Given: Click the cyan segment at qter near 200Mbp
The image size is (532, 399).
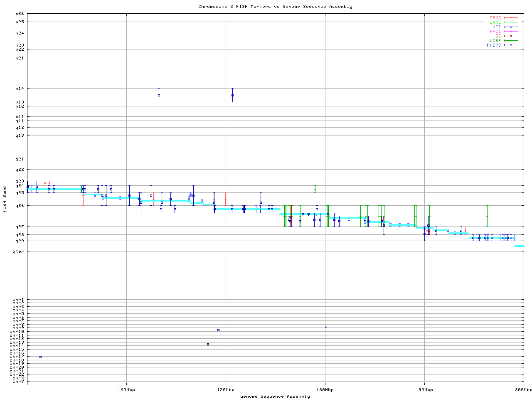Looking at the screenshot, I should tap(519, 246).
